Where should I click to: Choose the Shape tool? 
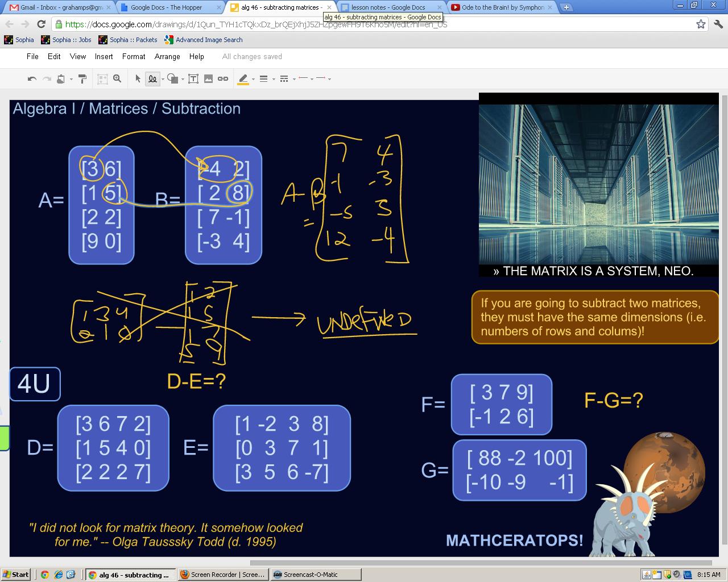click(x=172, y=78)
